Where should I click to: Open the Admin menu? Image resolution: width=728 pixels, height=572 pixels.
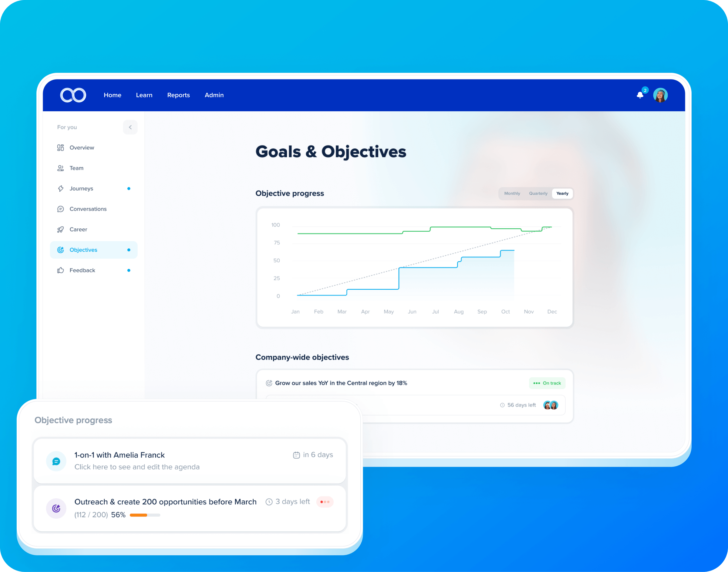[x=213, y=94]
